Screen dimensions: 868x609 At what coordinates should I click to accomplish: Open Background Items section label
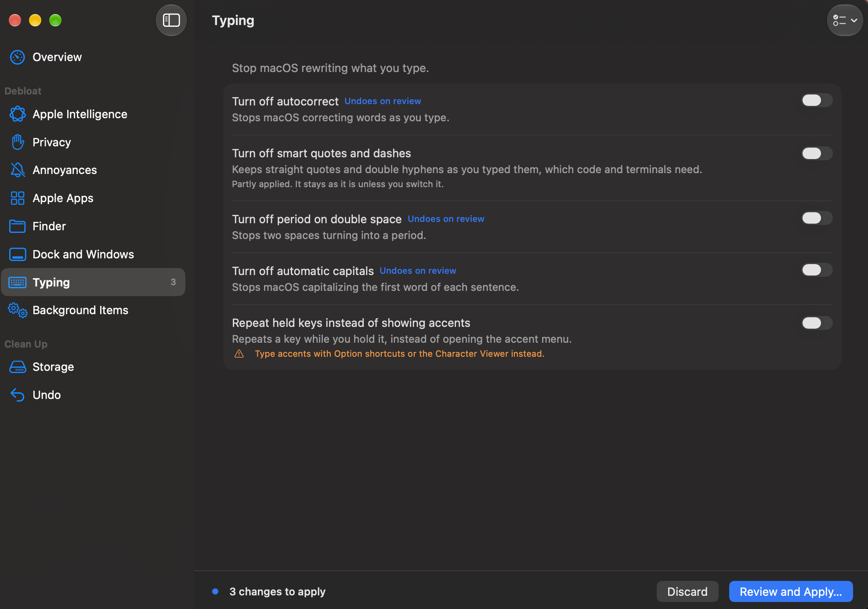[80, 310]
